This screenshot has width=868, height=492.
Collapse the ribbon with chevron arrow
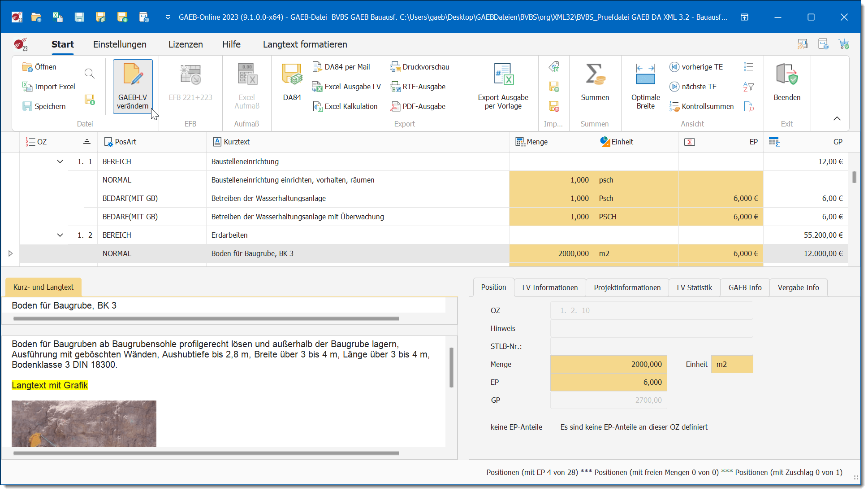(x=837, y=118)
